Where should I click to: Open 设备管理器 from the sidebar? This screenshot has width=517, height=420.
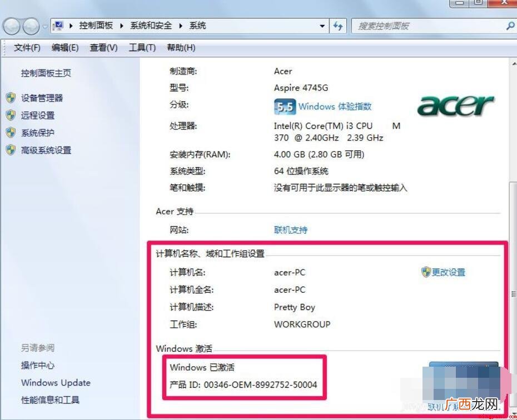pos(42,98)
